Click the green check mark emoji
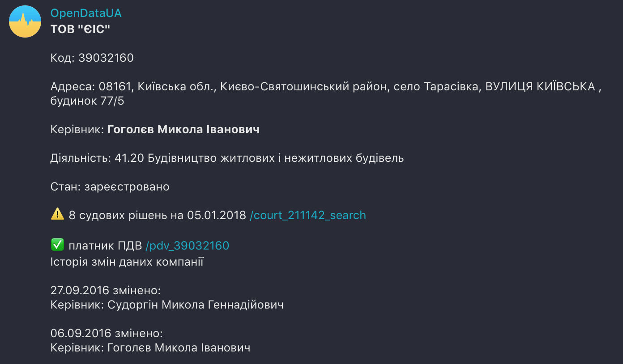The image size is (623, 364). pyautogui.click(x=57, y=245)
